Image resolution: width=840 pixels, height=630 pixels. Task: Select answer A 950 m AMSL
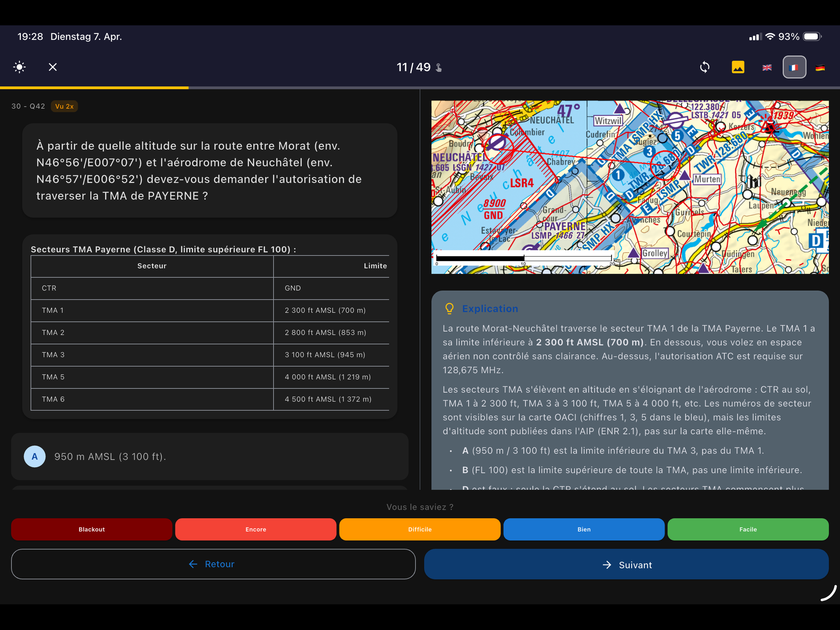[210, 456]
